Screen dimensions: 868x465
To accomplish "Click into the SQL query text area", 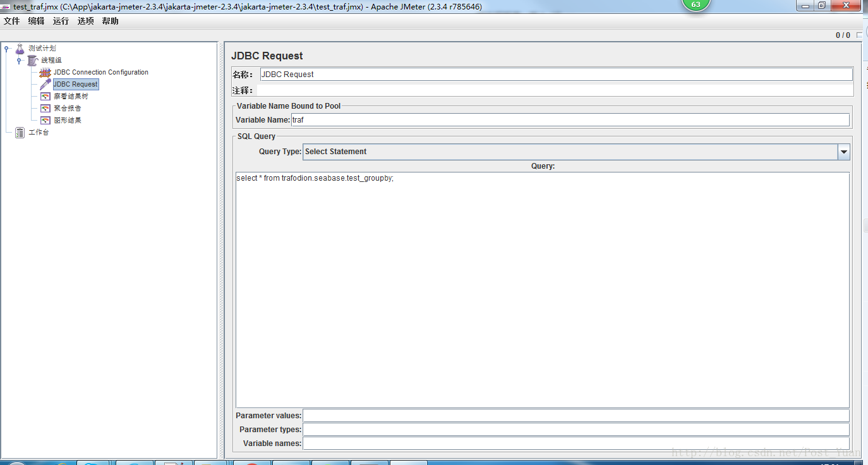I will (543, 290).
